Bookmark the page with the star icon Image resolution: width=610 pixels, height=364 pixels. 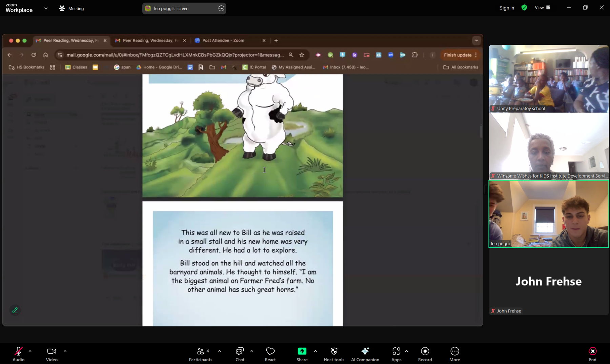[x=302, y=55]
